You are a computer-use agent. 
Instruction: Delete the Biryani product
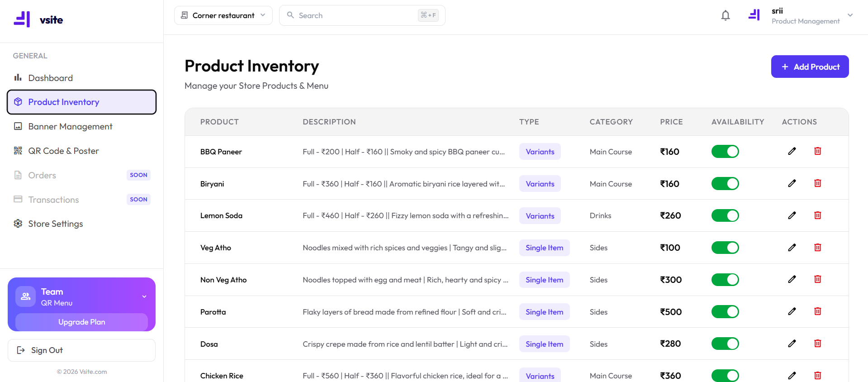pos(818,183)
